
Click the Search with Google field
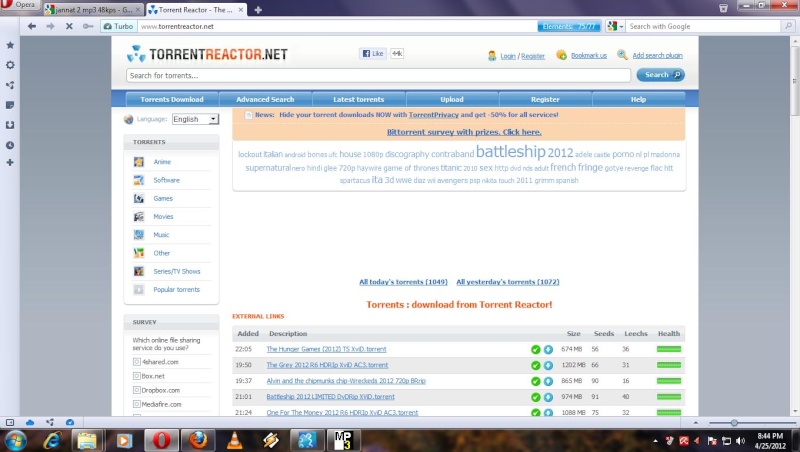click(704, 26)
